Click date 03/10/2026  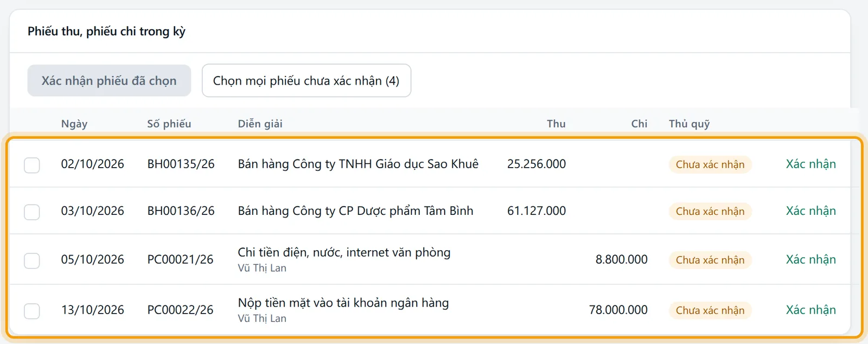(93, 211)
